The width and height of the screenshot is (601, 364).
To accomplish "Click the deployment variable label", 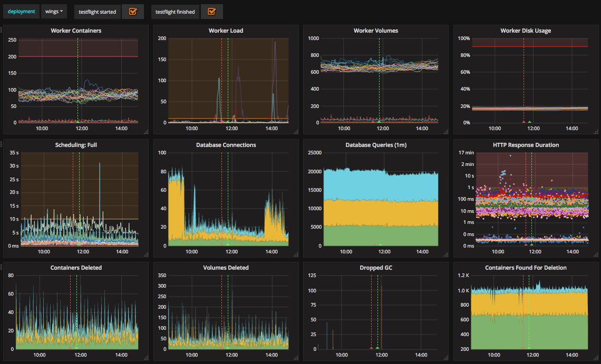I will (21, 12).
